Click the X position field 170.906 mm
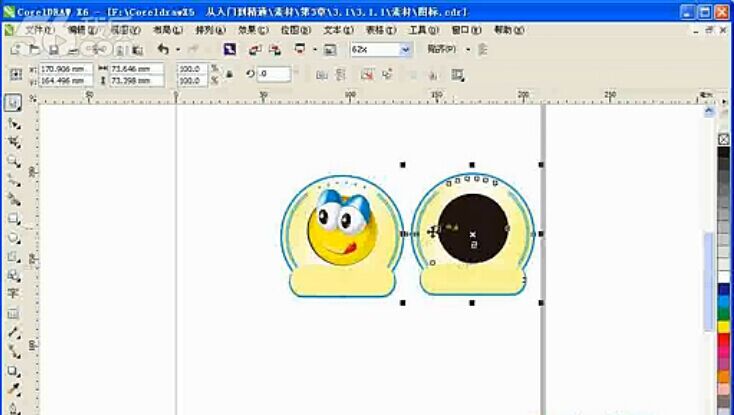 pyautogui.click(x=66, y=69)
